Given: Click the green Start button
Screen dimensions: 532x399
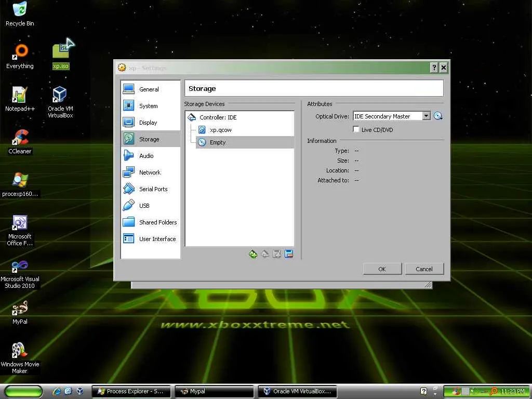Looking at the screenshot, I should pyautogui.click(x=24, y=392).
